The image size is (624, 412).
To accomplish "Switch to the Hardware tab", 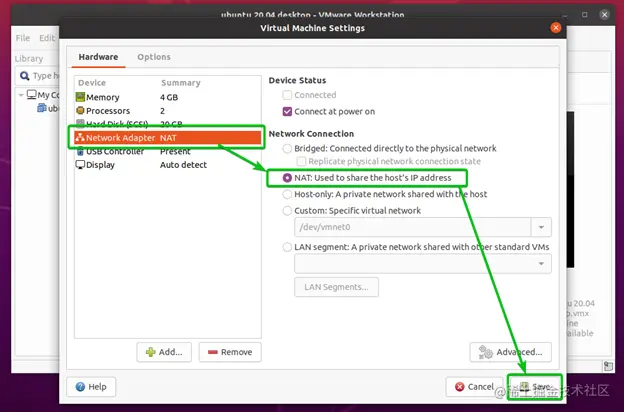I will [x=98, y=57].
